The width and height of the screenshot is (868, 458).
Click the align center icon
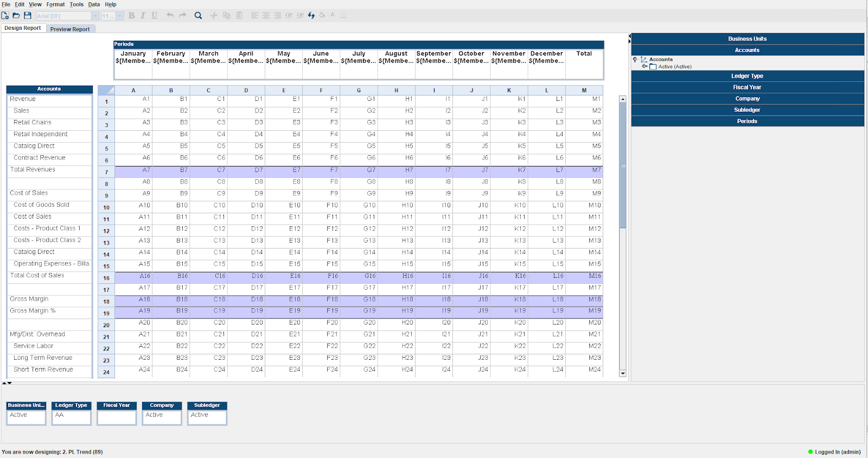(266, 16)
